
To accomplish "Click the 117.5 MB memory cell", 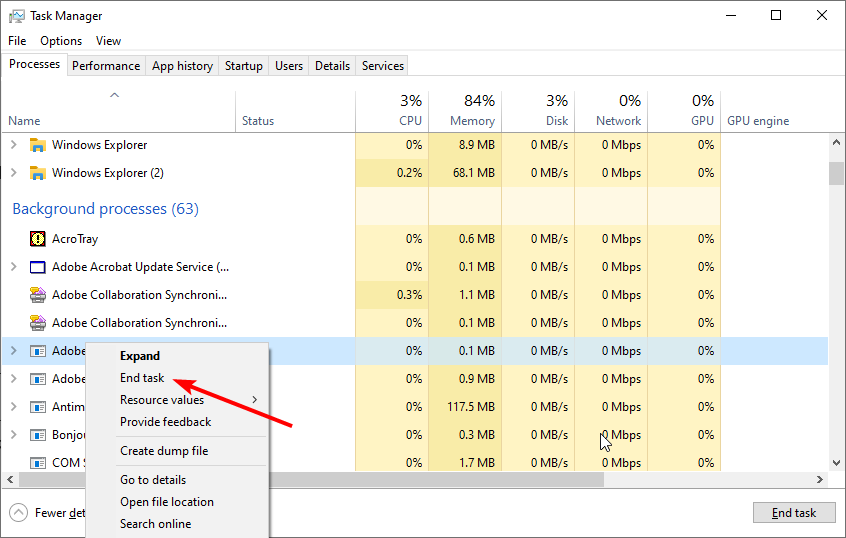I will tap(465, 407).
